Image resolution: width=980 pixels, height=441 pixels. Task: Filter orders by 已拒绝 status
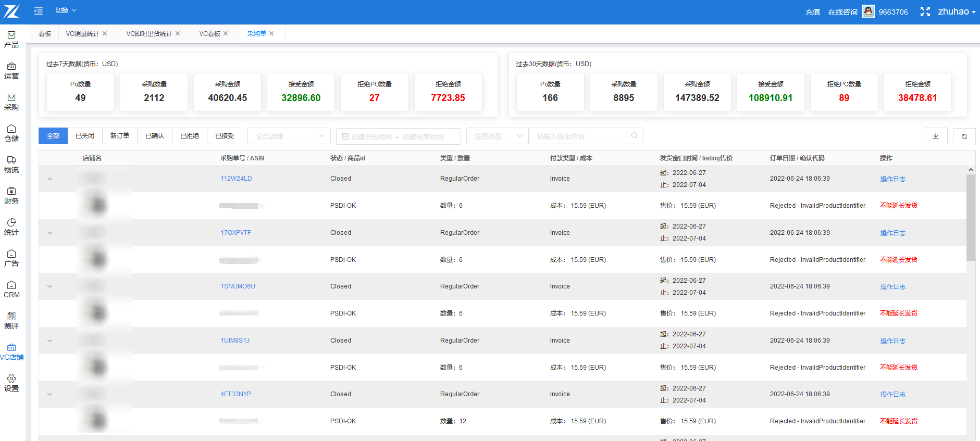(x=190, y=136)
